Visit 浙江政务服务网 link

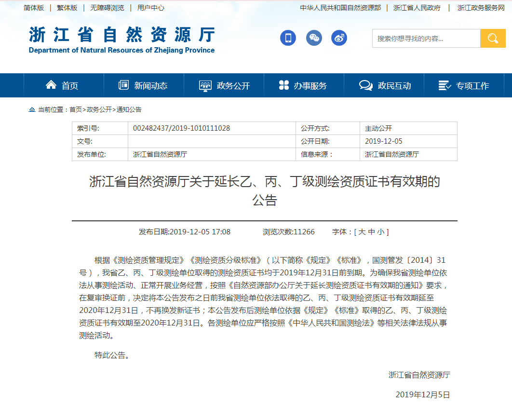(481, 8)
